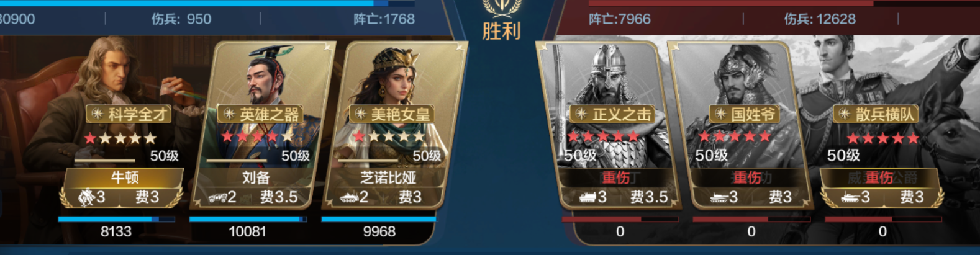Click the laurel badge above 胜利
The image size is (980, 255).
pos(502,7)
